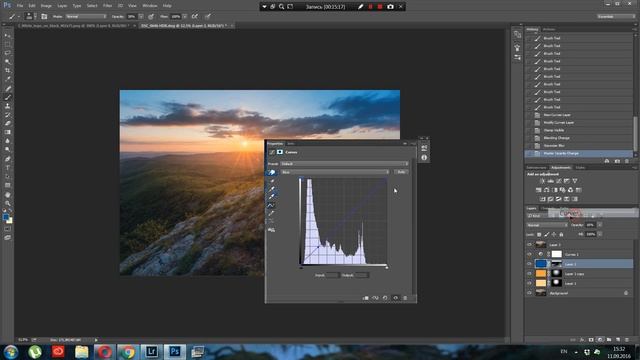Hide the Curves 1 layer
Image resolution: width=640 pixels, height=360 pixels.
529,254
